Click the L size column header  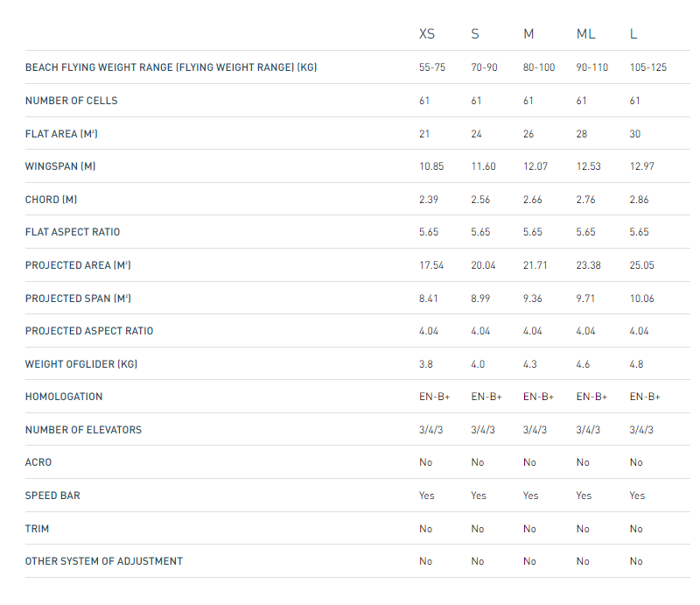[633, 34]
